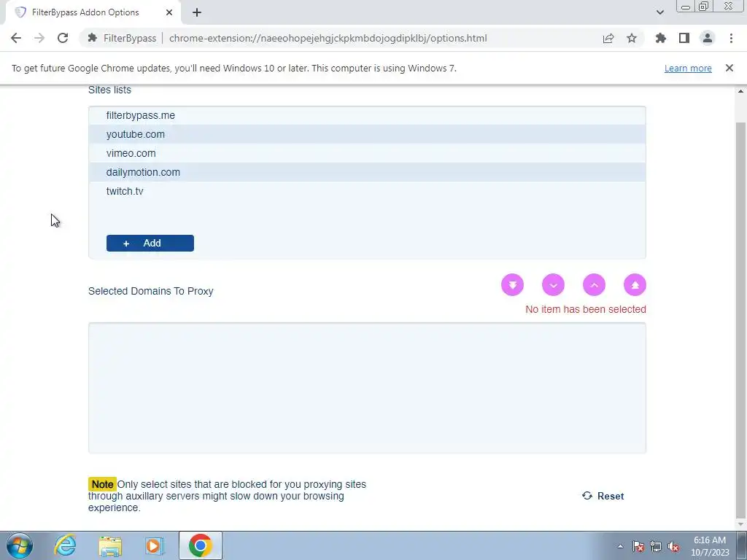Close the FilterBypass Addon Options tab

(x=169, y=12)
